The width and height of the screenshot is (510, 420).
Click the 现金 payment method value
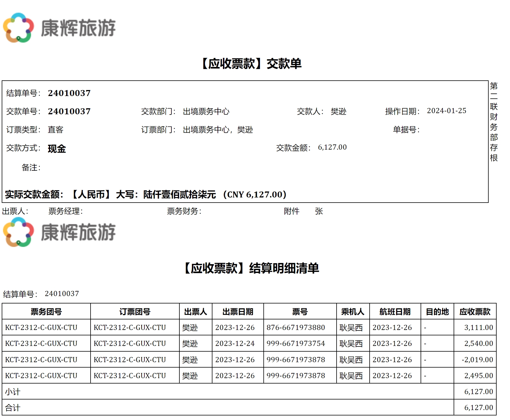click(57, 148)
